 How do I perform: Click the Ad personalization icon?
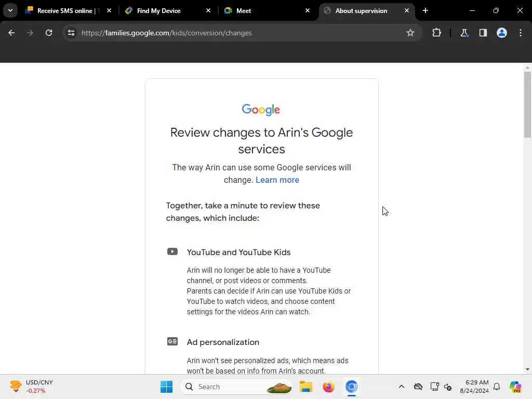tap(172, 341)
